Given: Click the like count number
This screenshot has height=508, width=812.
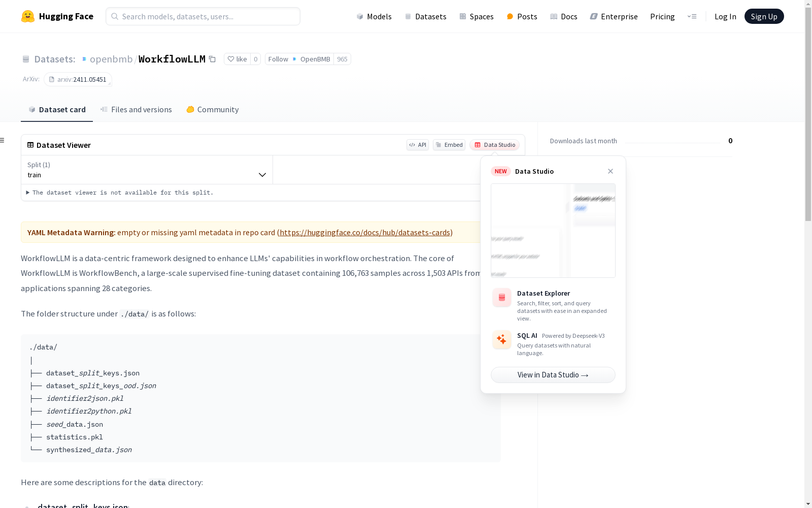Looking at the screenshot, I should point(256,59).
